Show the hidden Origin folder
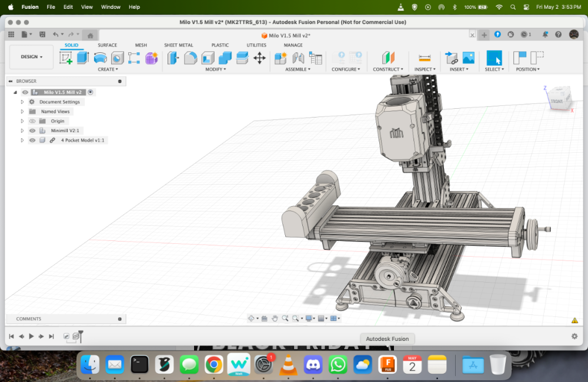This screenshot has width=588, height=382. [x=32, y=121]
